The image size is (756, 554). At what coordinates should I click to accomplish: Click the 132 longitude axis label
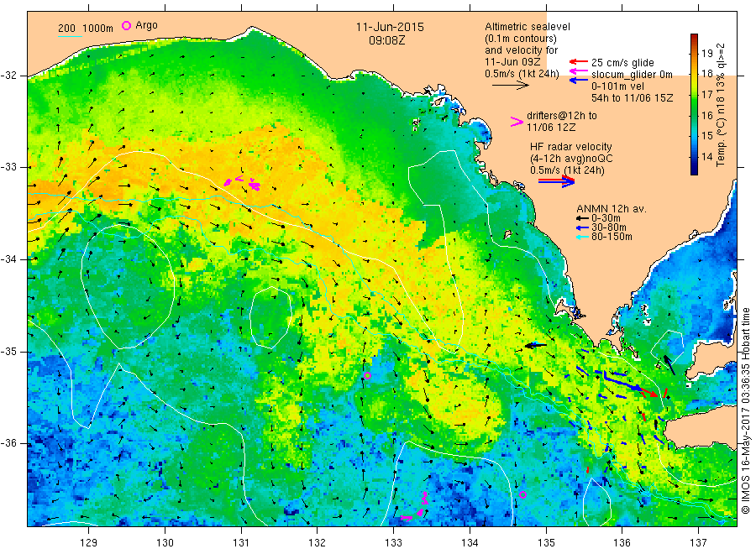[318, 543]
